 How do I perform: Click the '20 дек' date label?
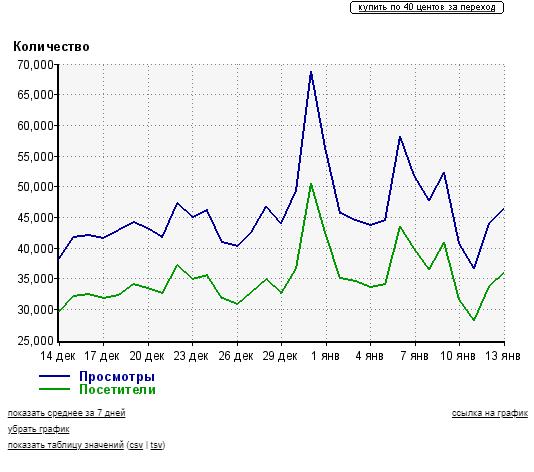pos(147,356)
